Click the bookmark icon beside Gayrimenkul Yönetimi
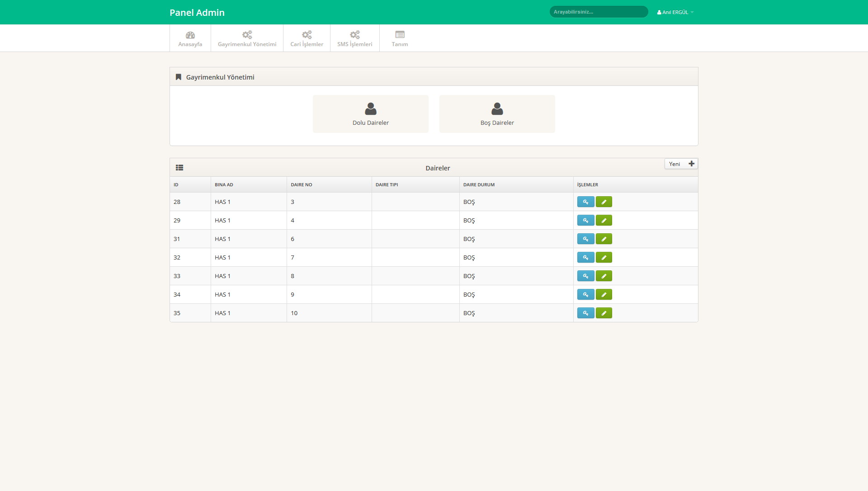The image size is (868, 491). pyautogui.click(x=179, y=77)
